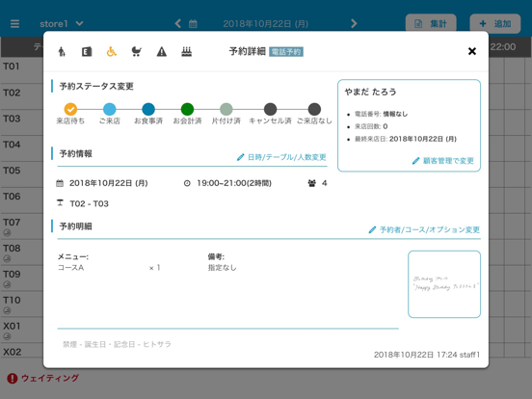The image size is (532, 399).
Task: Click the customer name やまだ たろう
Action: [370, 92]
